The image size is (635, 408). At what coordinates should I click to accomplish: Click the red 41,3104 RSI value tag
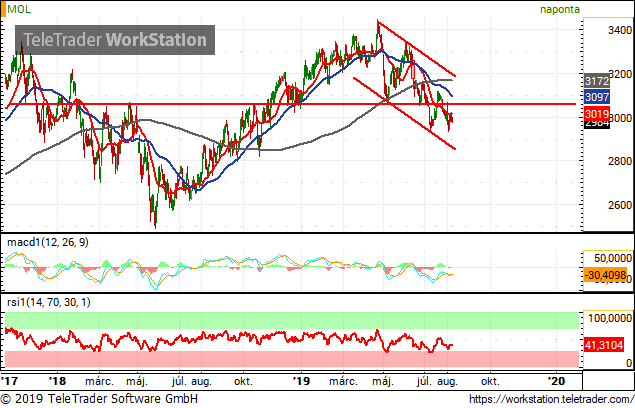[603, 345]
